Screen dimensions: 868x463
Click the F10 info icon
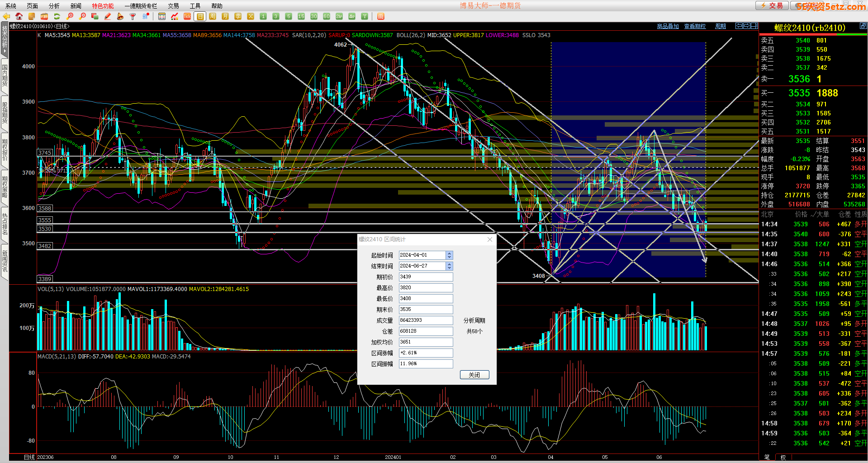coord(44,16)
